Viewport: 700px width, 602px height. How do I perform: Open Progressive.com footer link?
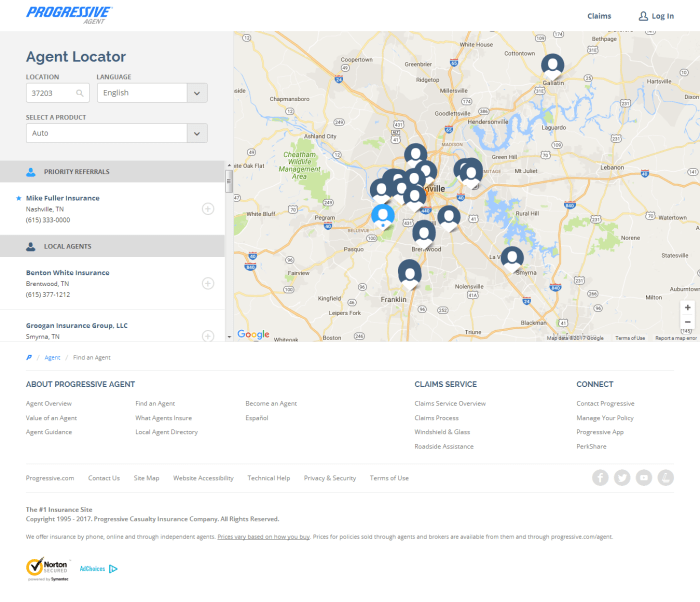click(x=50, y=478)
